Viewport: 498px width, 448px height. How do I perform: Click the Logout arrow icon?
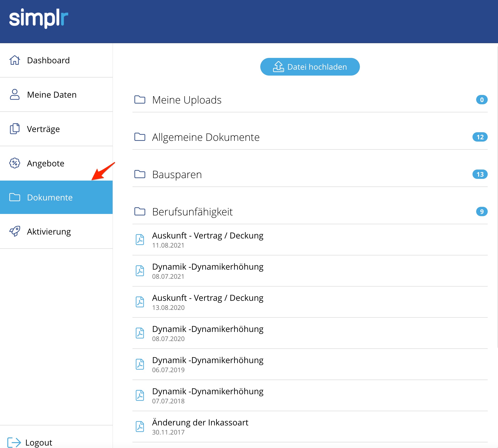[x=14, y=442]
